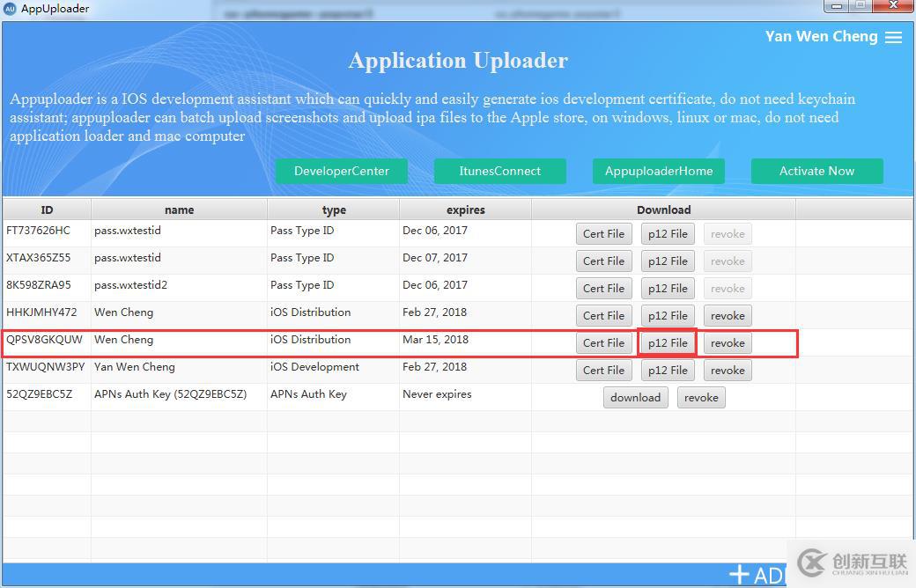The image size is (916, 588).
Task: Download Cert File for XTAX365Z55
Action: point(603,261)
